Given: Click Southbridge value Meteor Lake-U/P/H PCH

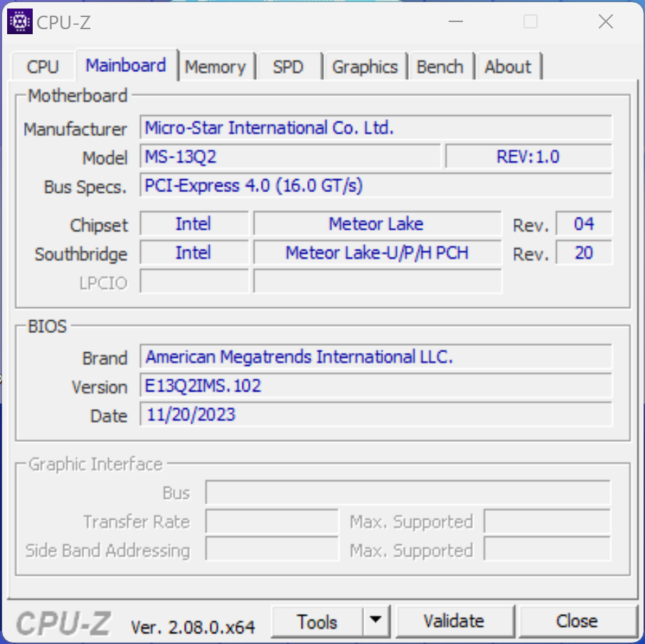Looking at the screenshot, I should [378, 252].
